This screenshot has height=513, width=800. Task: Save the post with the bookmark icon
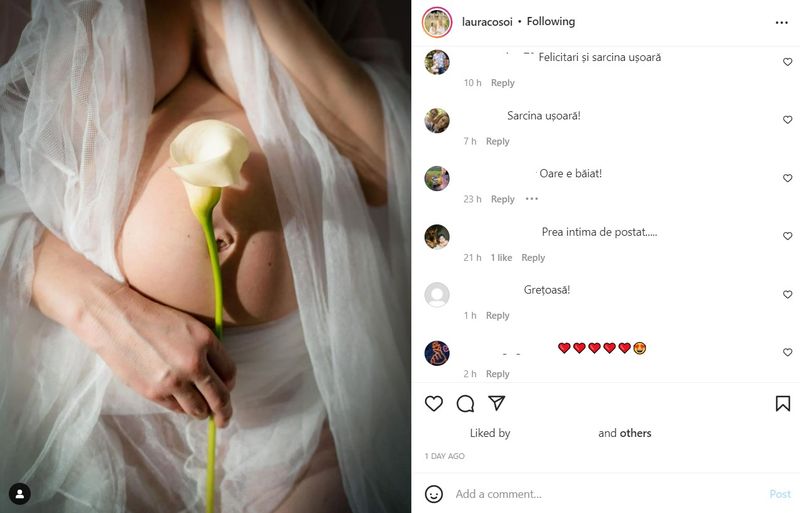click(783, 403)
